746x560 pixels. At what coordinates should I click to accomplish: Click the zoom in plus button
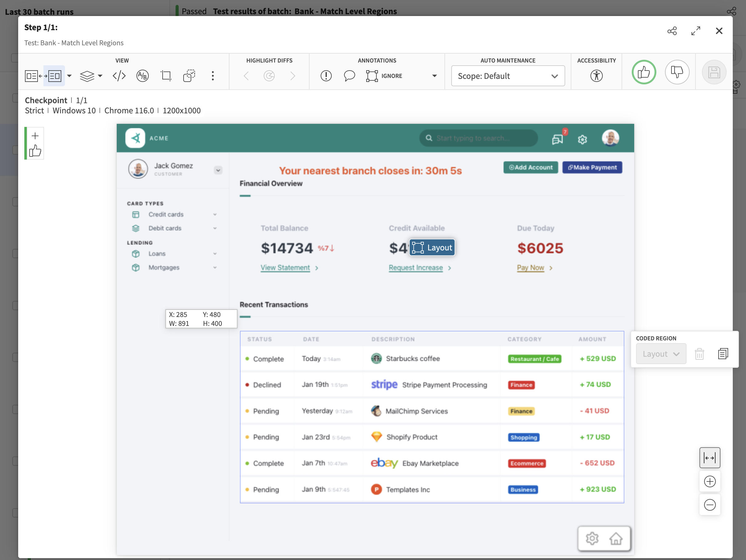point(709,481)
